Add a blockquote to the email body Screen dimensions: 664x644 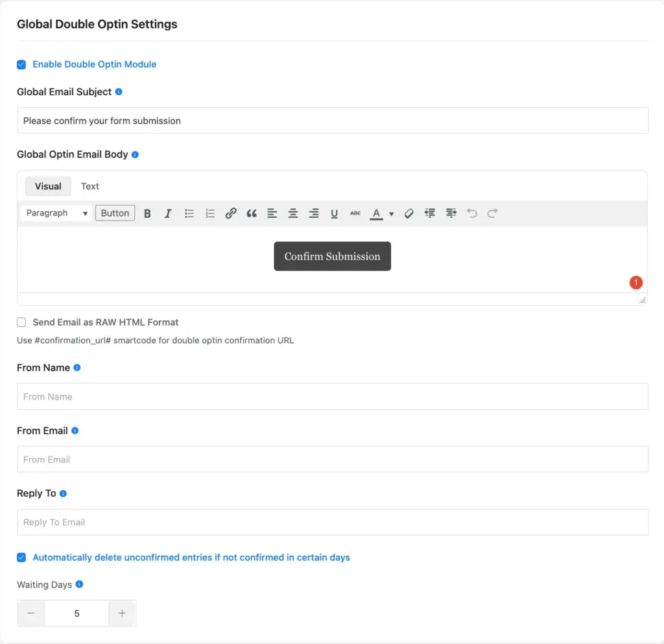252,213
